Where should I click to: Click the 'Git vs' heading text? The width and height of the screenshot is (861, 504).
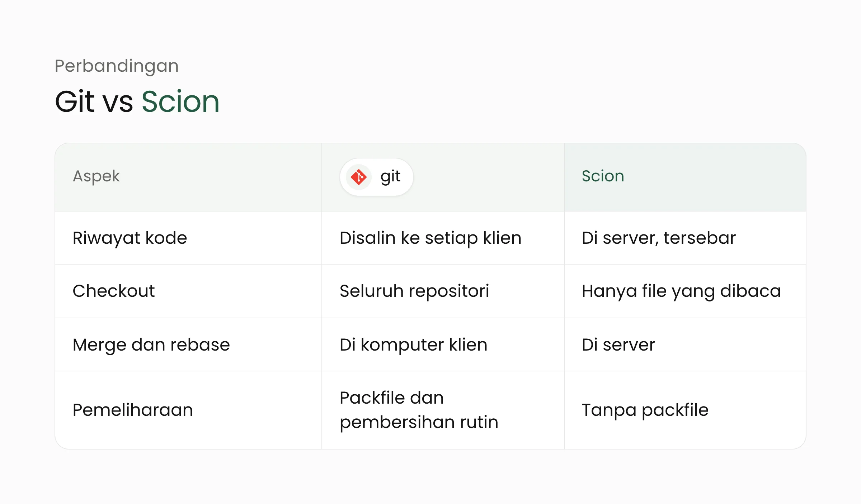click(94, 101)
